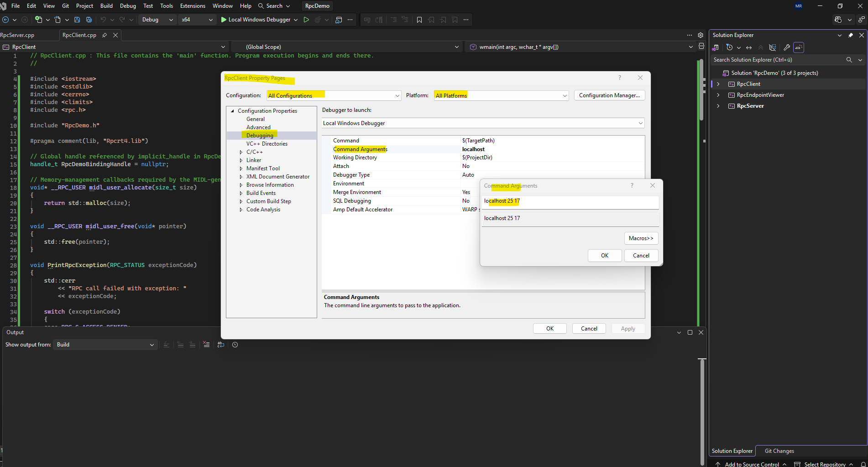
Task: Click OK in RpcClient Property Pages
Action: coord(550,329)
